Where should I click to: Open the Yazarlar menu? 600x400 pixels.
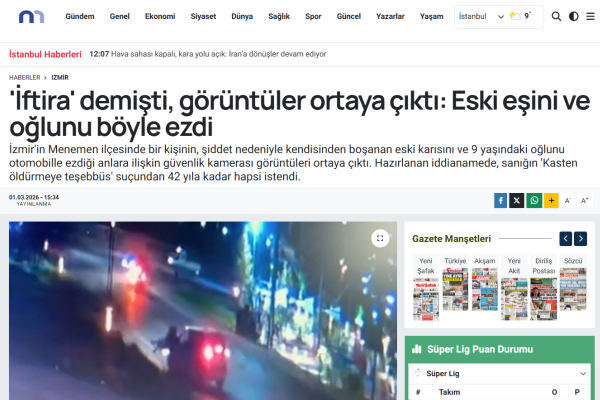click(390, 16)
